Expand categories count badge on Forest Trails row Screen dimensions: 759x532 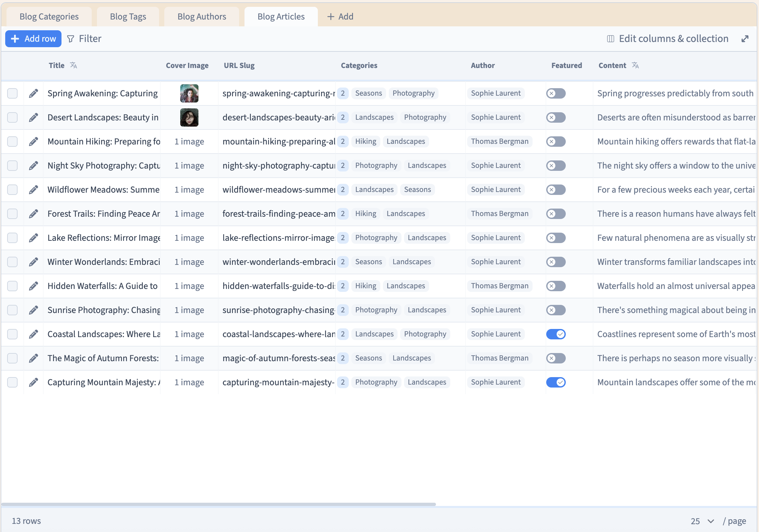pyautogui.click(x=343, y=214)
